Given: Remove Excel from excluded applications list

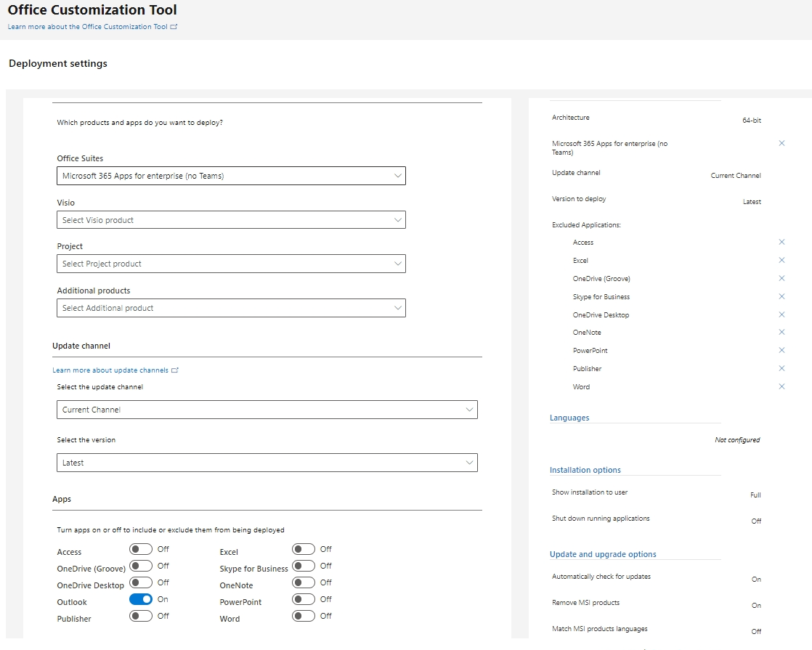Looking at the screenshot, I should [781, 260].
